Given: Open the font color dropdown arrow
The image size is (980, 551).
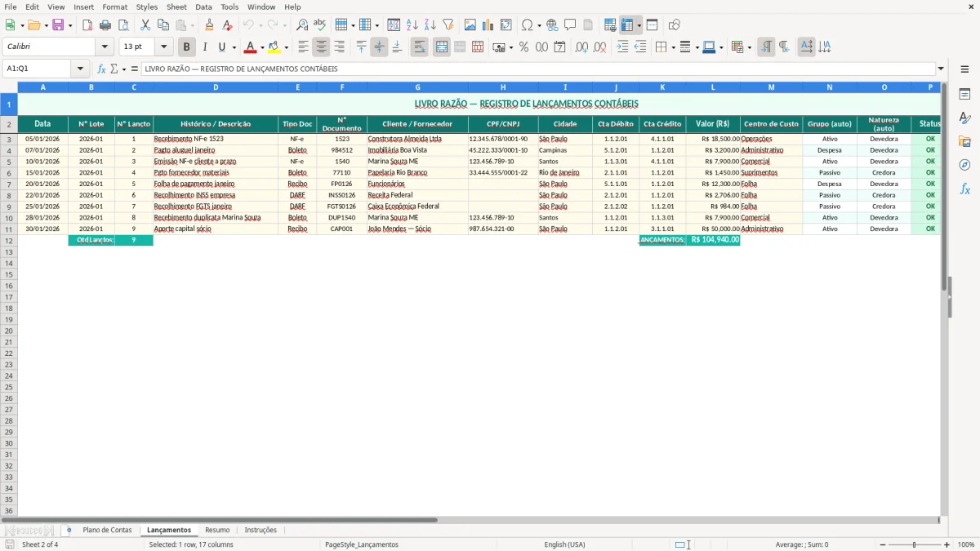Looking at the screenshot, I should point(261,47).
